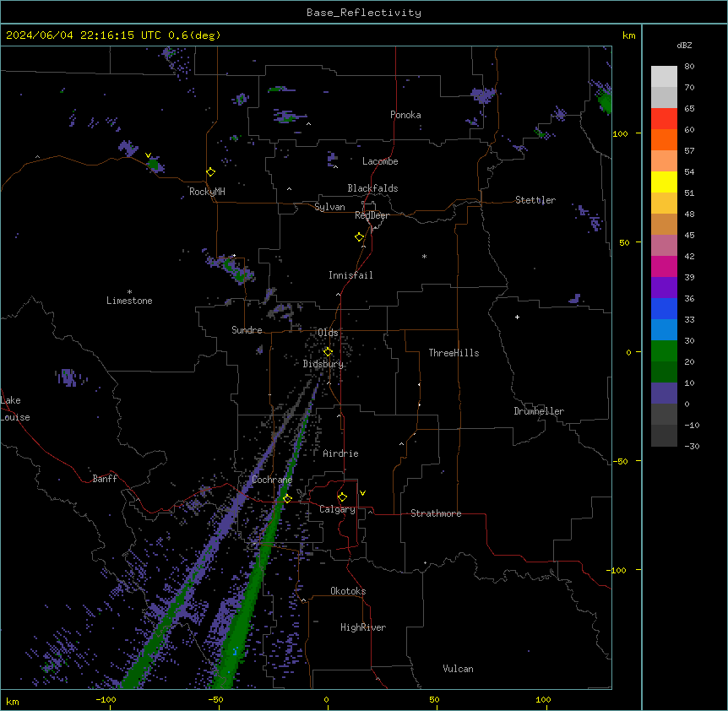Click the Sylvan label
Viewport: 728px width, 711px height.
tap(329, 207)
